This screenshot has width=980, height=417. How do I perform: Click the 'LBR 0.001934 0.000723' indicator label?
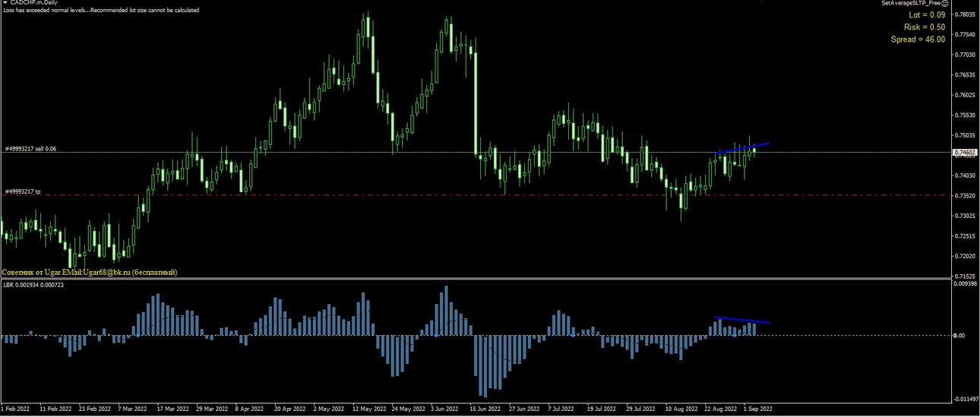click(x=34, y=284)
